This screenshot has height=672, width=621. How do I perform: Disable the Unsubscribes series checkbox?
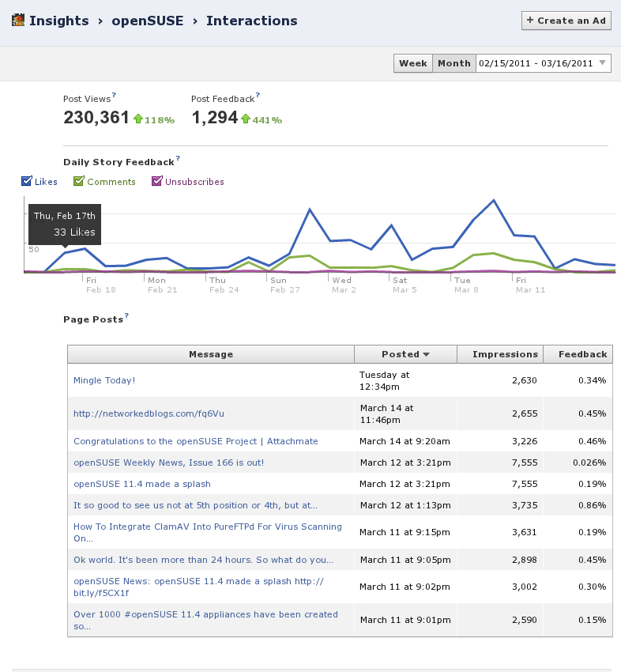(x=156, y=182)
